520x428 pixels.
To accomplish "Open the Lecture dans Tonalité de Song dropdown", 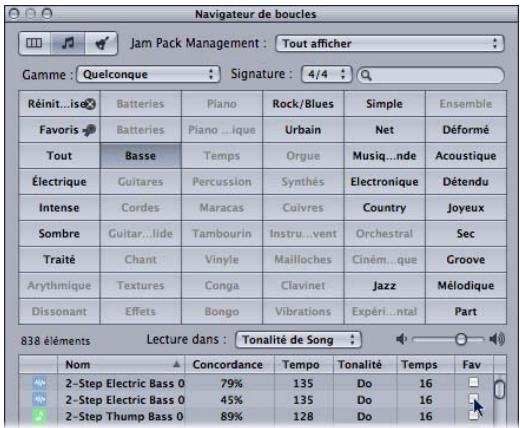I will [x=298, y=340].
